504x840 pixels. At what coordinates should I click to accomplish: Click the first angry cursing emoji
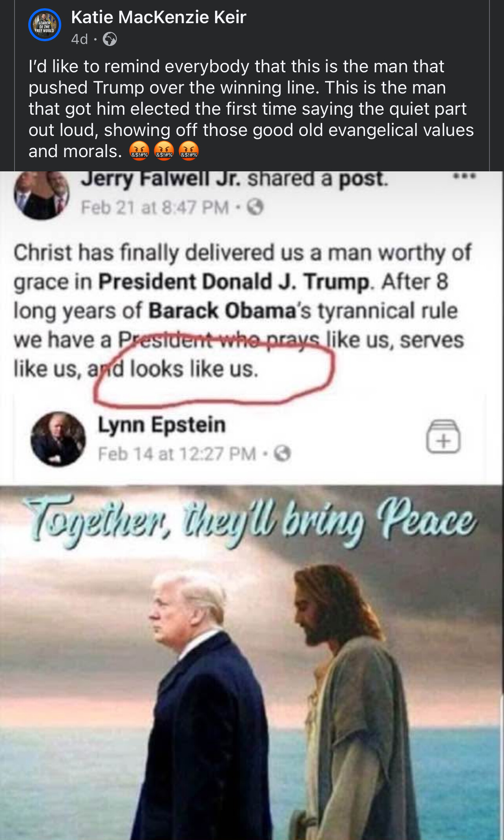139,151
